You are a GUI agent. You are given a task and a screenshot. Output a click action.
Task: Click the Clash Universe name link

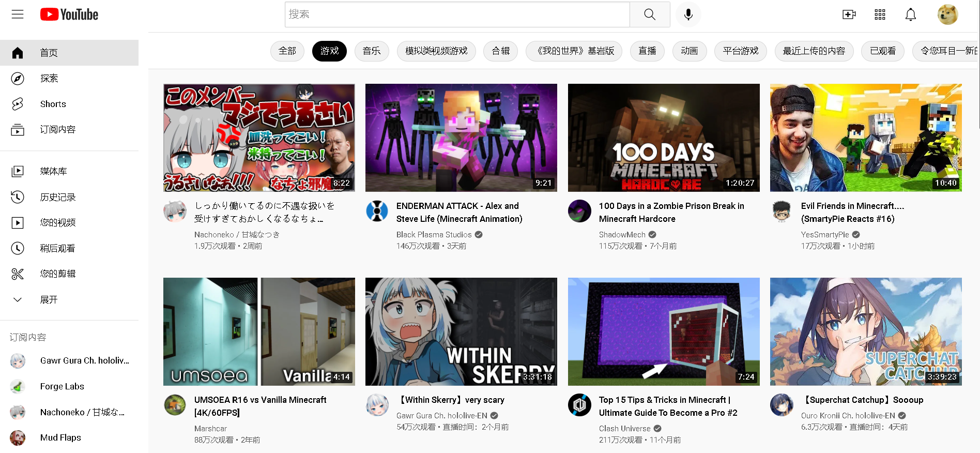coord(624,429)
